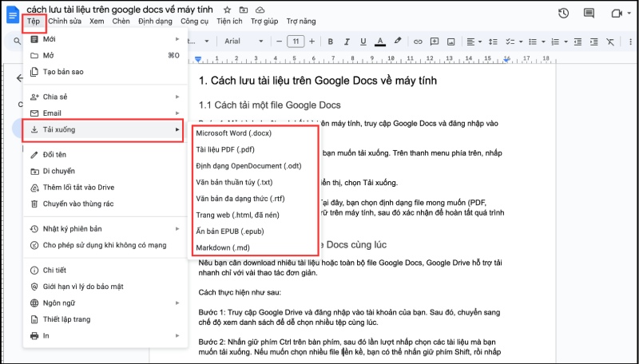639x364 pixels.
Task: Open the Chèn menu
Action: 121,22
